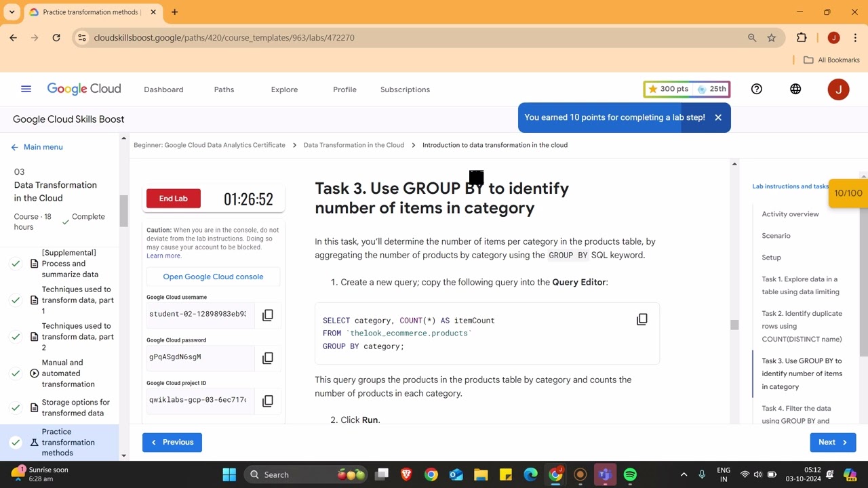Image resolution: width=868 pixels, height=488 pixels.
Task: Open the browser extensions puzzle icon
Action: [802, 38]
